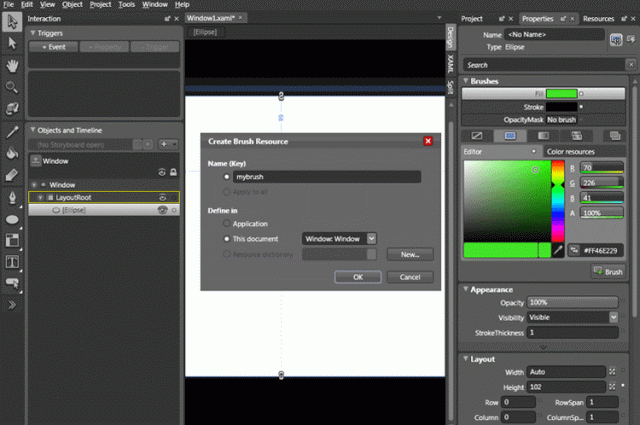Select the TextBlock text tool
Screen dimensions: 640x425
point(12,262)
